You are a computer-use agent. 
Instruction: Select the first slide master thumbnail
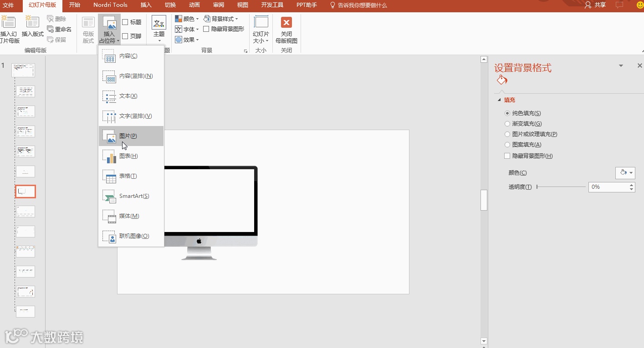[x=23, y=71]
